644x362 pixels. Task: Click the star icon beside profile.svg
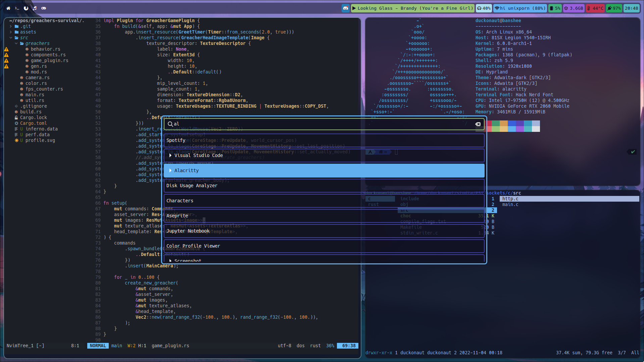click(16, 140)
